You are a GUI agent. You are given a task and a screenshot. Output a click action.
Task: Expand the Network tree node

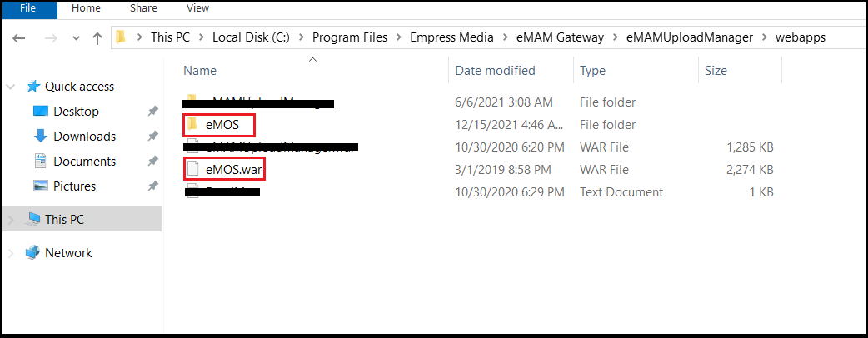pos(11,253)
